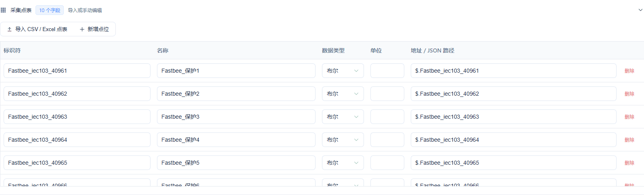Edit identifier field Fastbee_iec103_40963

click(77, 117)
